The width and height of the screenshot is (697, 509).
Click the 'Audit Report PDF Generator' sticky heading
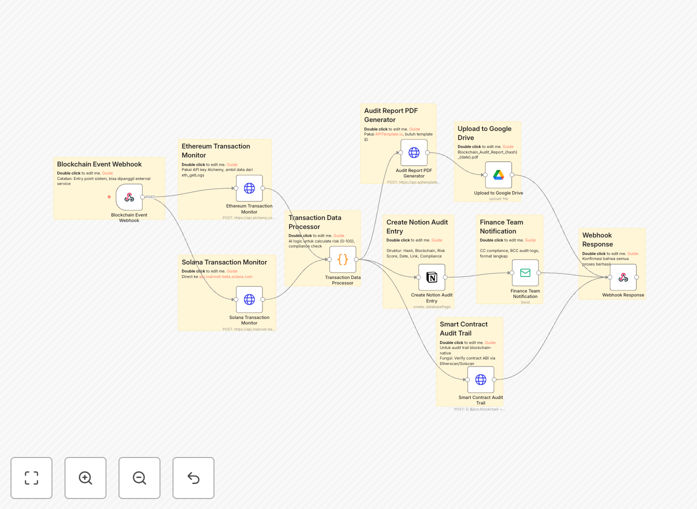point(391,115)
